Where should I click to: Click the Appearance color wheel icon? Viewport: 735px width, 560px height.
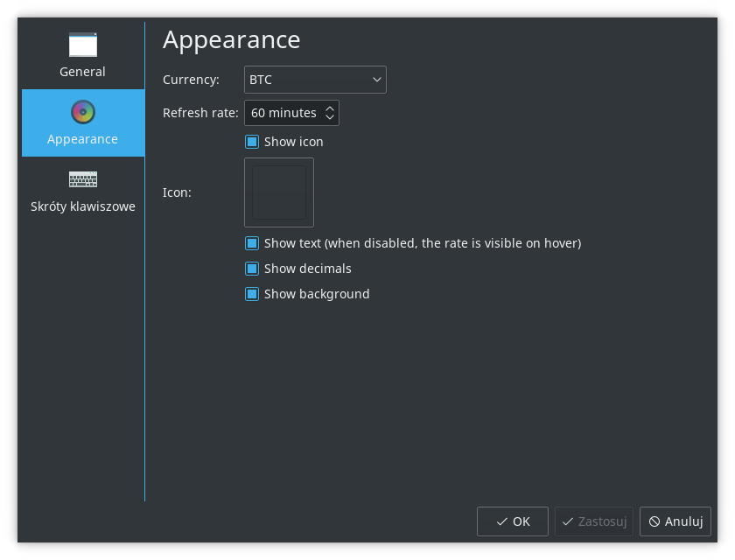[x=83, y=112]
